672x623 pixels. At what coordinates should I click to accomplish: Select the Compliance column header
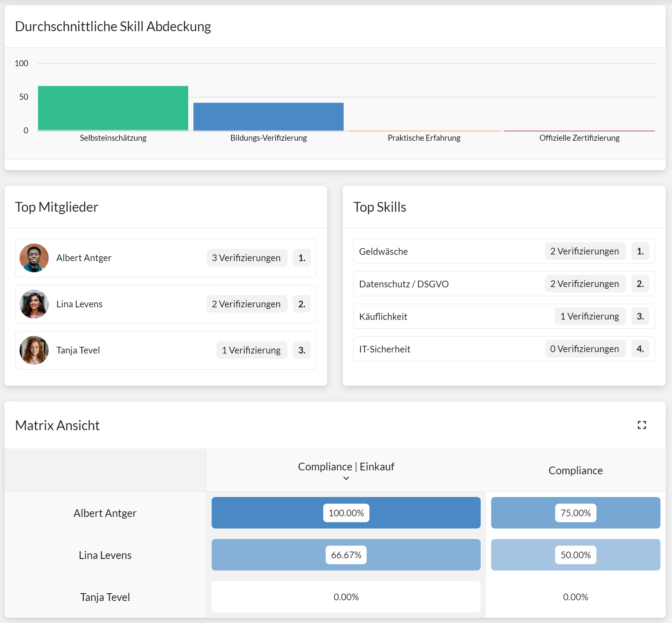click(x=575, y=471)
